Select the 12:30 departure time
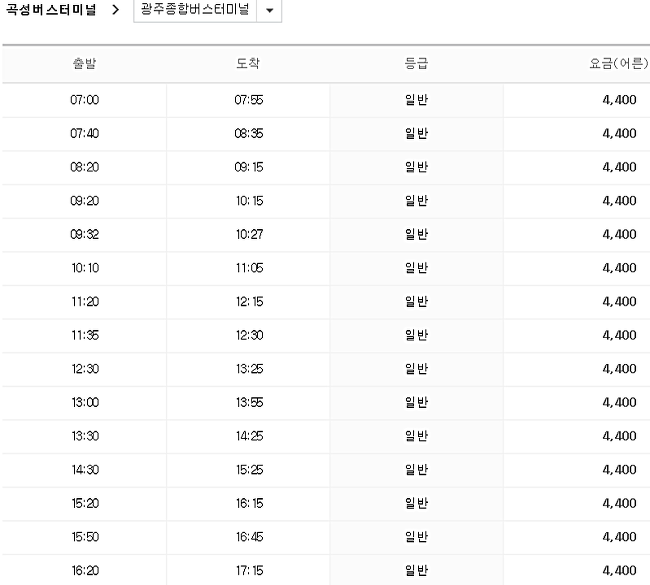The height and width of the screenshot is (585, 650). 85,369
